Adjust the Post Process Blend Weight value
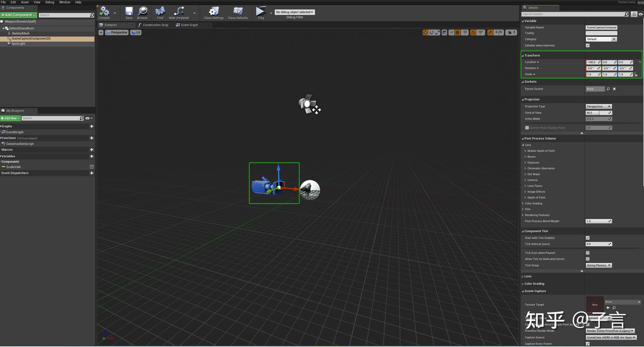Image resolution: width=644 pixels, height=347 pixels. (598, 221)
